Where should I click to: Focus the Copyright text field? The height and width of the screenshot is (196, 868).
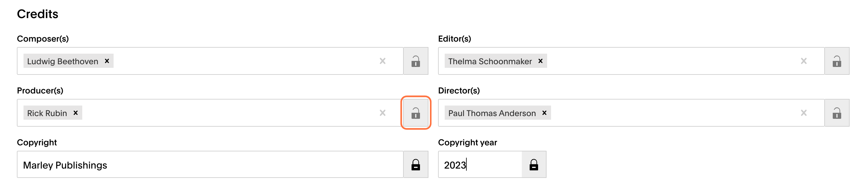[210, 165]
